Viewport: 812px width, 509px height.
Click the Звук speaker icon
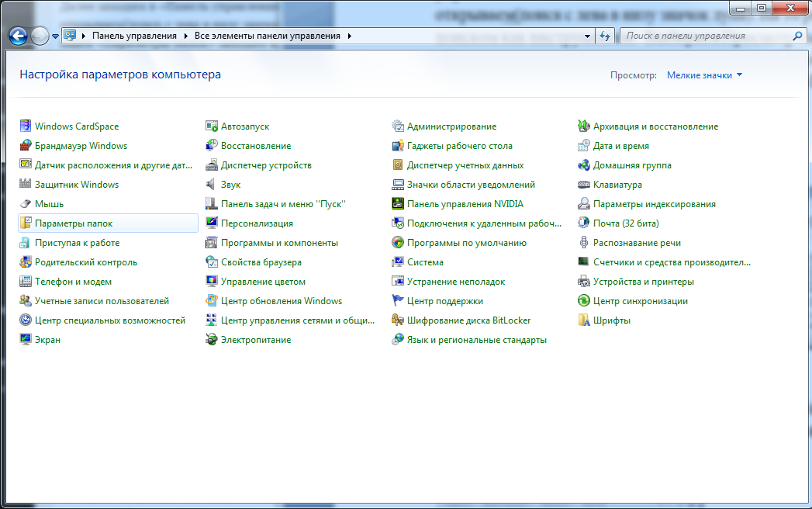pos(212,185)
